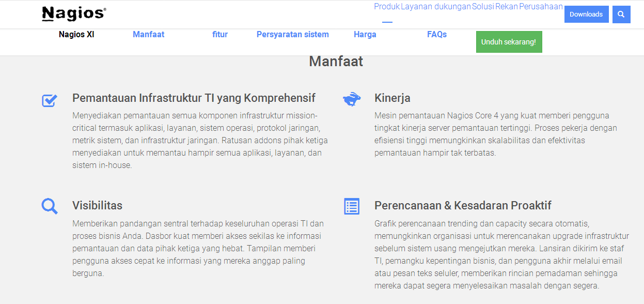Select the Nagios XI tab
This screenshot has height=304, width=644.
click(x=76, y=35)
